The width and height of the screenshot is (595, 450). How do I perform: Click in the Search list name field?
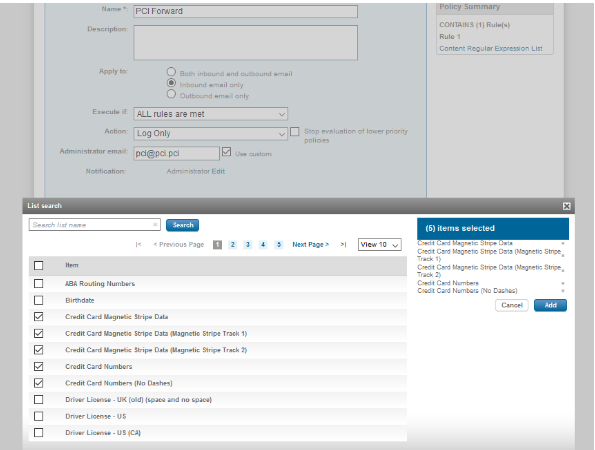point(91,225)
